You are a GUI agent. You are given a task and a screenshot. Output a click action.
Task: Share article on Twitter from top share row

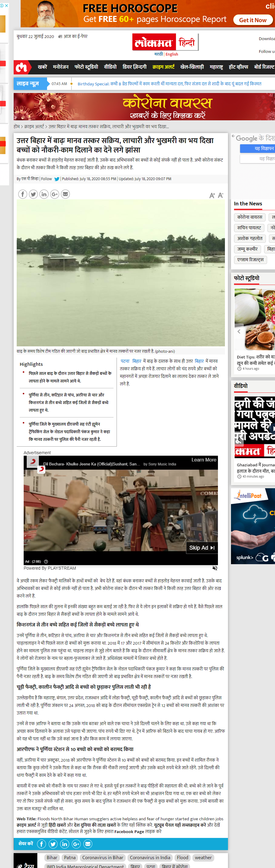[33, 194]
